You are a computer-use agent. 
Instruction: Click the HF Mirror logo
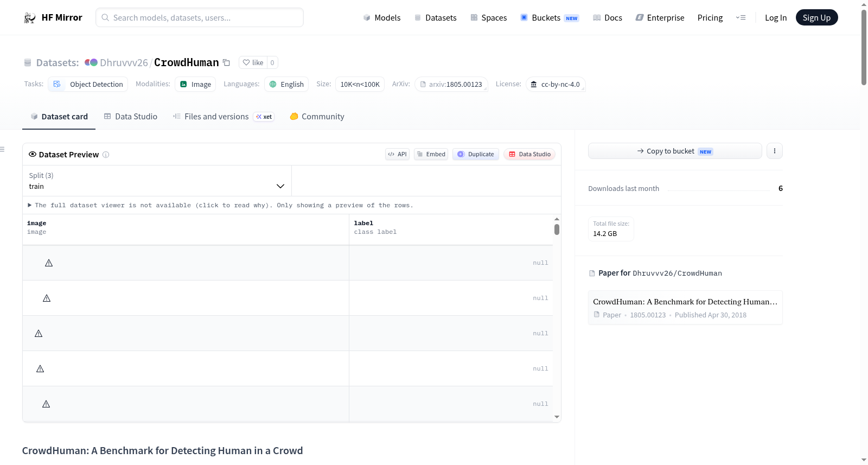[x=53, y=17]
